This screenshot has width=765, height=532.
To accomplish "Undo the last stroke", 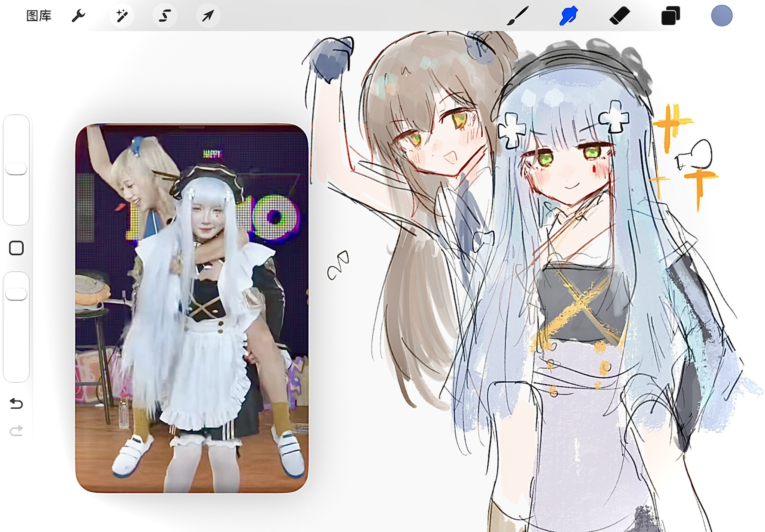I will [x=16, y=403].
